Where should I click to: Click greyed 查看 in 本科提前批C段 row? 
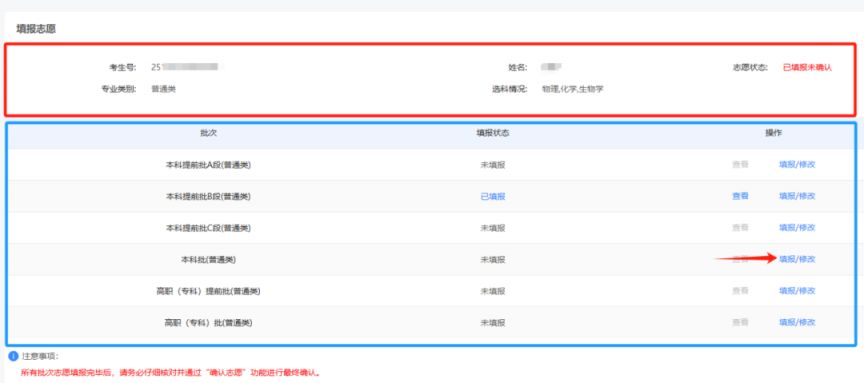click(740, 228)
